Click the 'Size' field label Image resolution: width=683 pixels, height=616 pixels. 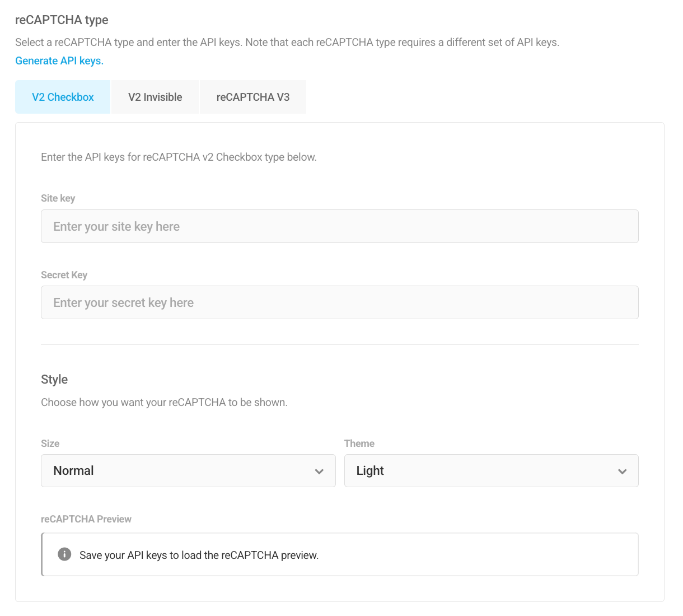pos(50,444)
